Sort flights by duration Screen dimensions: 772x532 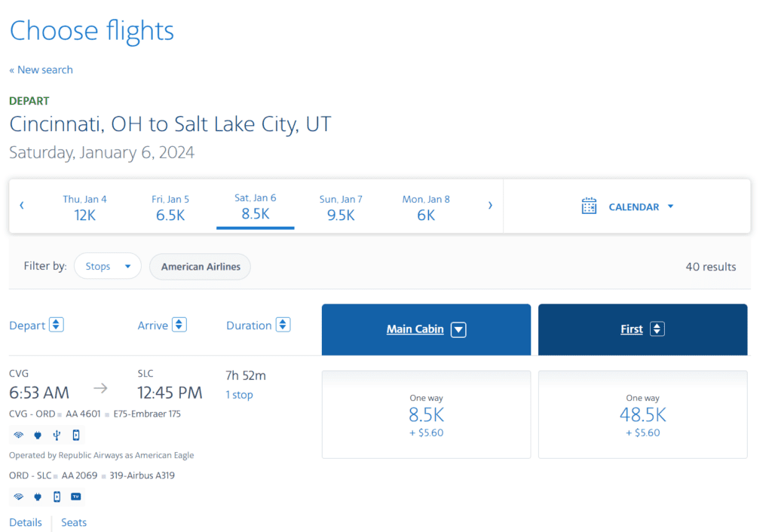pyautogui.click(x=283, y=325)
